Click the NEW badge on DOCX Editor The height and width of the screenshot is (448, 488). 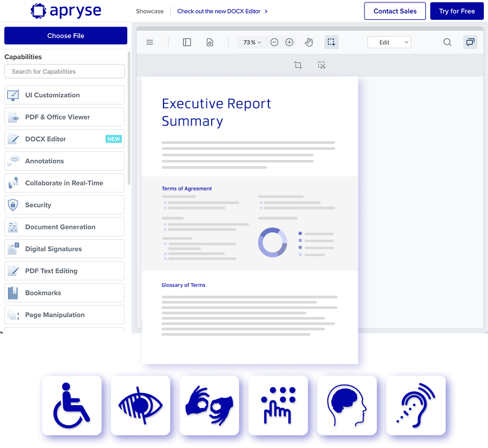pyautogui.click(x=113, y=139)
